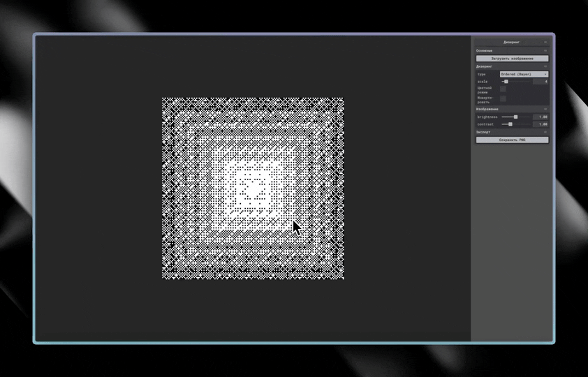
Task: Adjust the contrast slider
Action: (x=516, y=124)
